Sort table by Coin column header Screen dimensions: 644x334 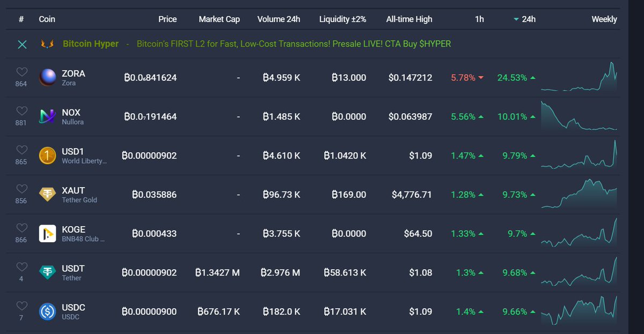pos(47,19)
